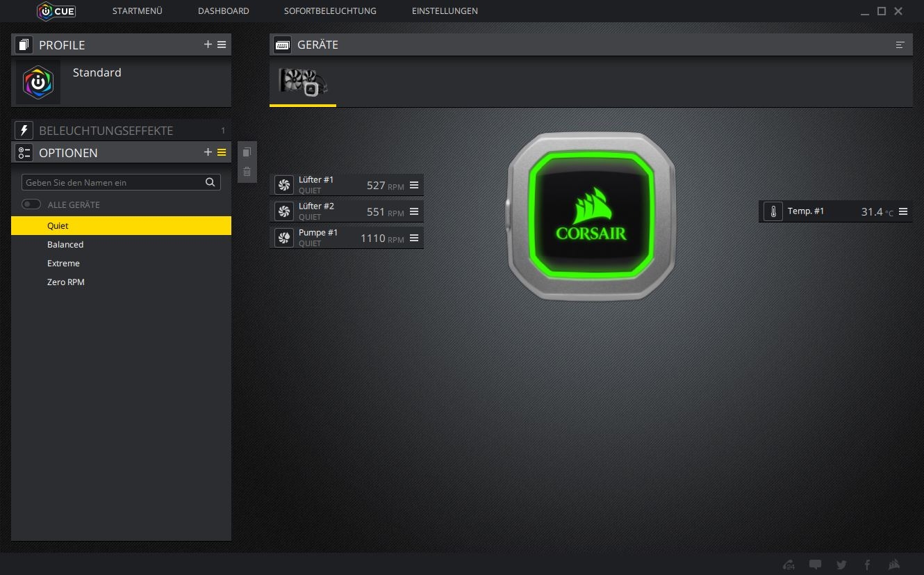Open the Twitter bird link icon
The width and height of the screenshot is (924, 575).
point(841,565)
